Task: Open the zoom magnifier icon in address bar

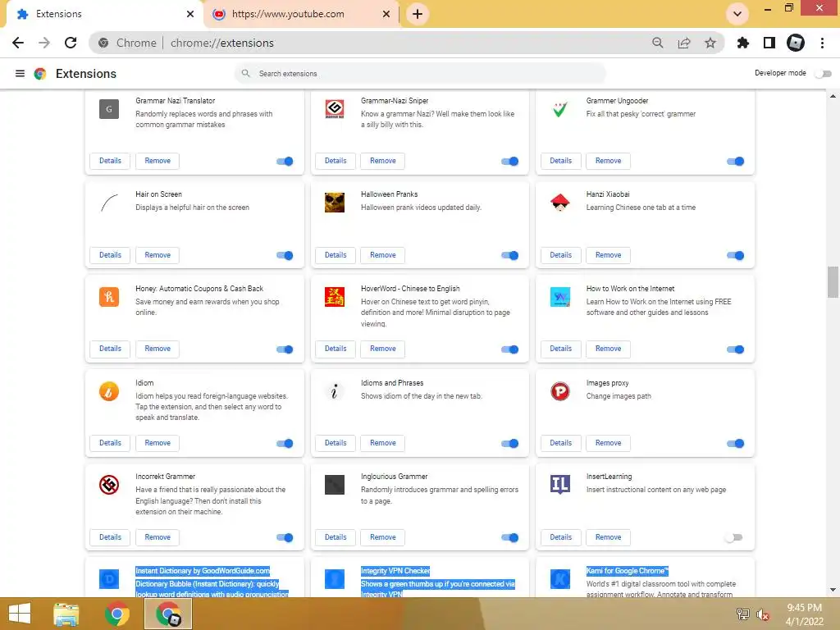Action: (x=657, y=43)
